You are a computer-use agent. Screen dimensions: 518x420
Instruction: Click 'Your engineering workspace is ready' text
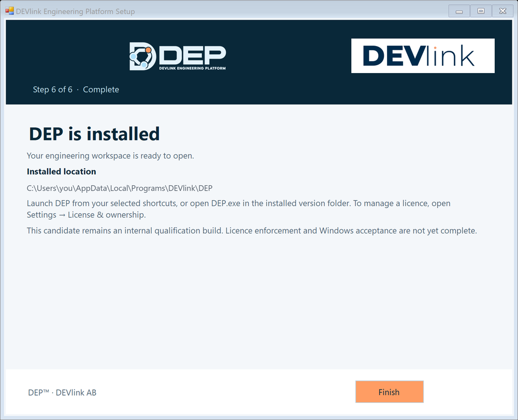[110, 156]
